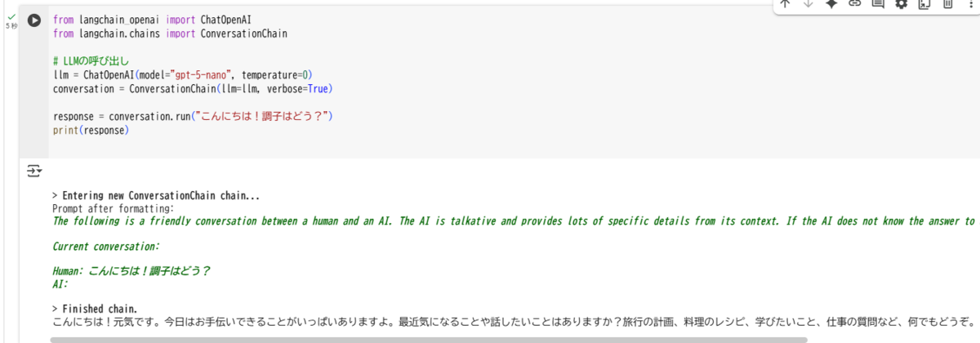The width and height of the screenshot is (980, 343).
Task: Click the "Finished chain." output line
Action: click(x=94, y=309)
